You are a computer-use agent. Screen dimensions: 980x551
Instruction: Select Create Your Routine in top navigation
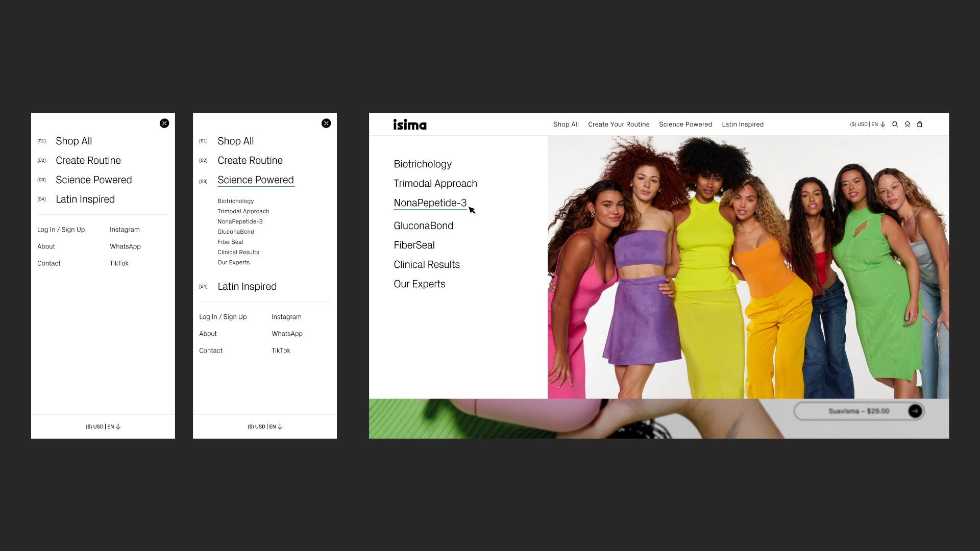click(x=619, y=124)
